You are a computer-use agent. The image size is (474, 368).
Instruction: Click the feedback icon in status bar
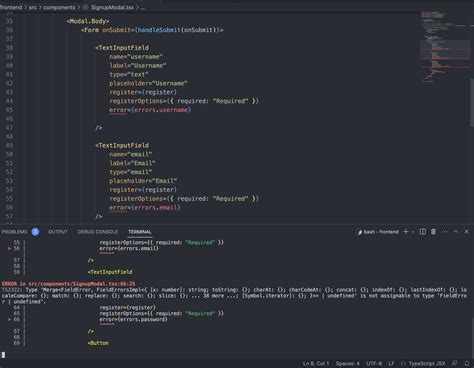pyautogui.click(x=455, y=363)
